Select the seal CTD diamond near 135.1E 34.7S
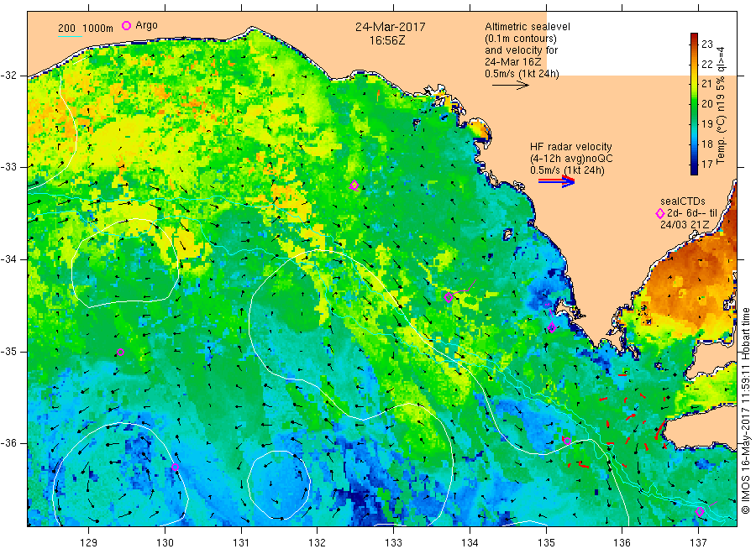The image size is (756, 554). pyautogui.click(x=552, y=327)
